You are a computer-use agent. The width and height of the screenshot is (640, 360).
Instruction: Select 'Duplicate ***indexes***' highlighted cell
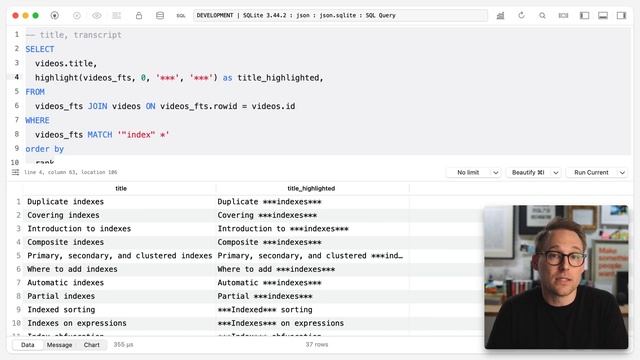(x=312, y=202)
